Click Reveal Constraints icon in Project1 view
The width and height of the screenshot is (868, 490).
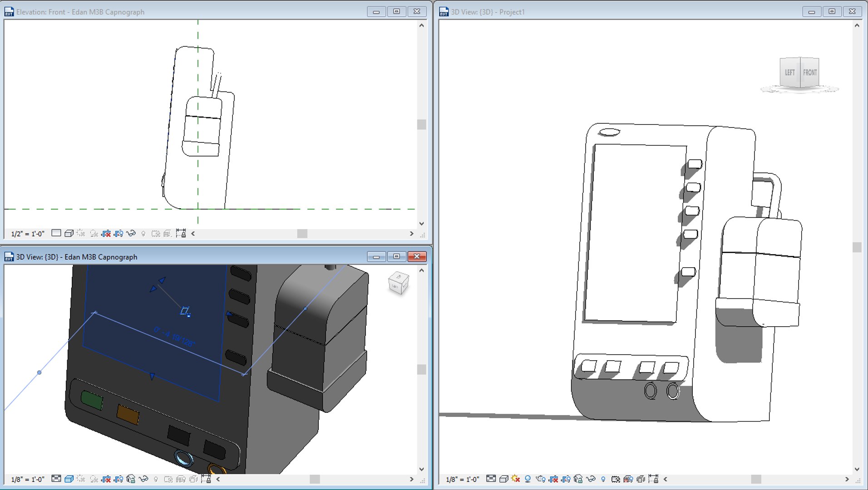click(x=653, y=479)
